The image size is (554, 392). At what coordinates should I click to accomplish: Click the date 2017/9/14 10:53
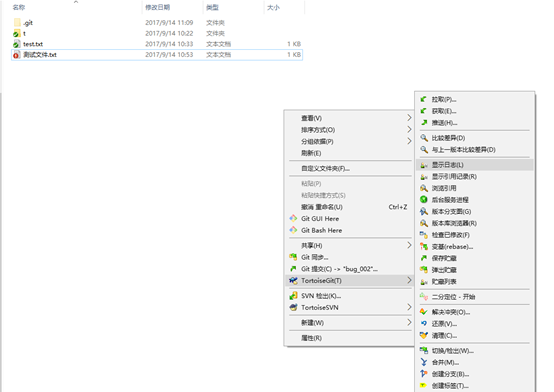pyautogui.click(x=169, y=55)
